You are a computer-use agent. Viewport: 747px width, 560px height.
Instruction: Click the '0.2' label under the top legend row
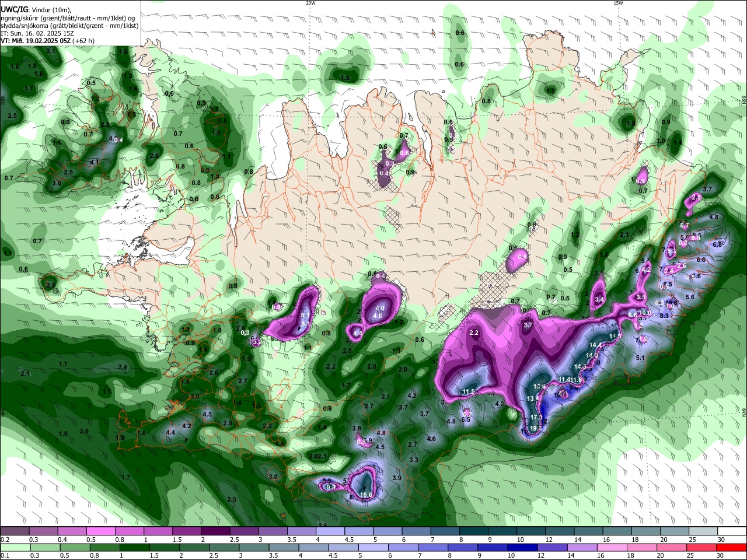4,540
